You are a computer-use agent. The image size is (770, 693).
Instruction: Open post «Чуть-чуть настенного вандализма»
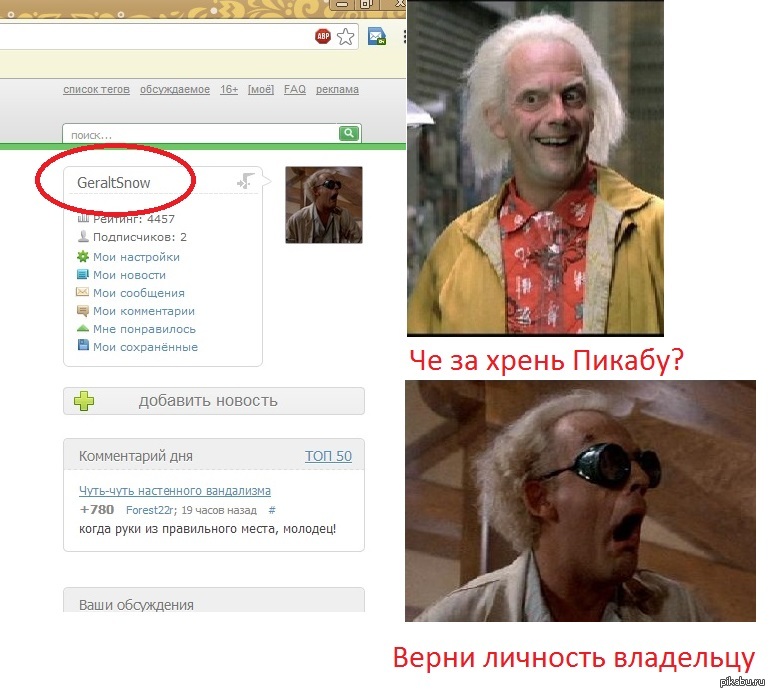tap(175, 491)
